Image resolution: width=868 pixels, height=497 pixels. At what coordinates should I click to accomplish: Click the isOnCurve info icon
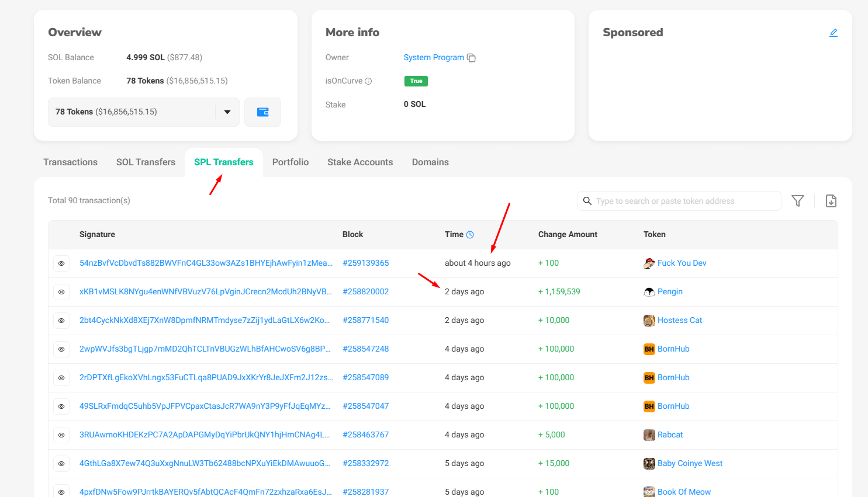tap(368, 81)
